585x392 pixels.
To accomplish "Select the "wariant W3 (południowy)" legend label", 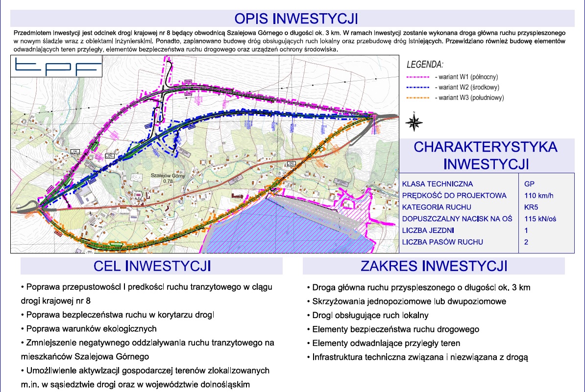I will [x=469, y=98].
